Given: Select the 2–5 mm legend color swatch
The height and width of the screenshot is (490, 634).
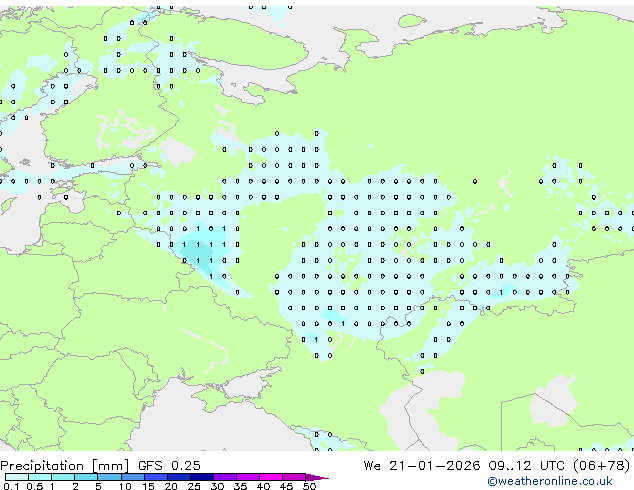Looking at the screenshot, I should click(x=86, y=477).
